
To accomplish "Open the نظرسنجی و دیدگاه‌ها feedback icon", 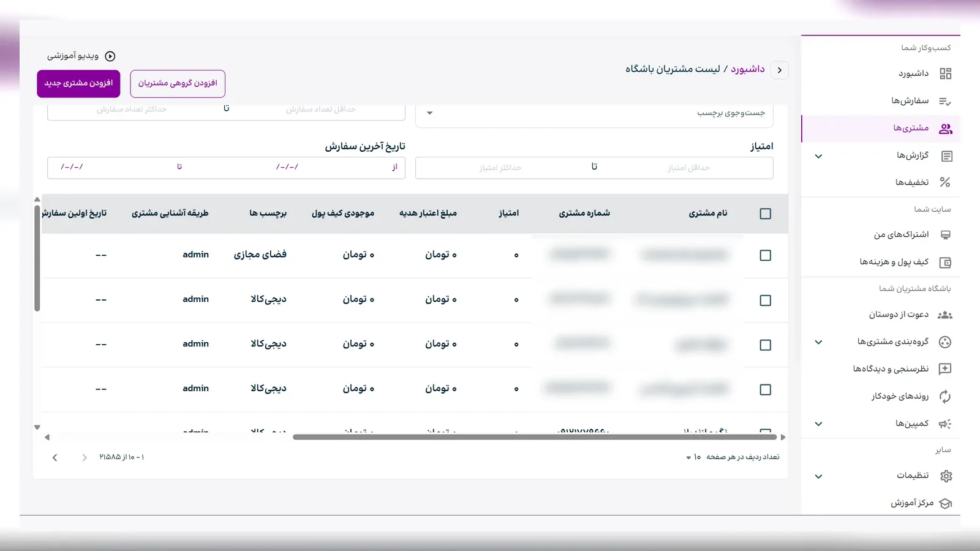I will (x=945, y=369).
